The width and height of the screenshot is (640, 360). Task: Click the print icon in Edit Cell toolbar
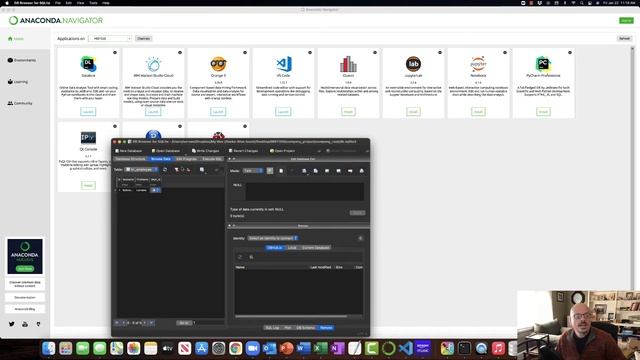[x=361, y=171]
